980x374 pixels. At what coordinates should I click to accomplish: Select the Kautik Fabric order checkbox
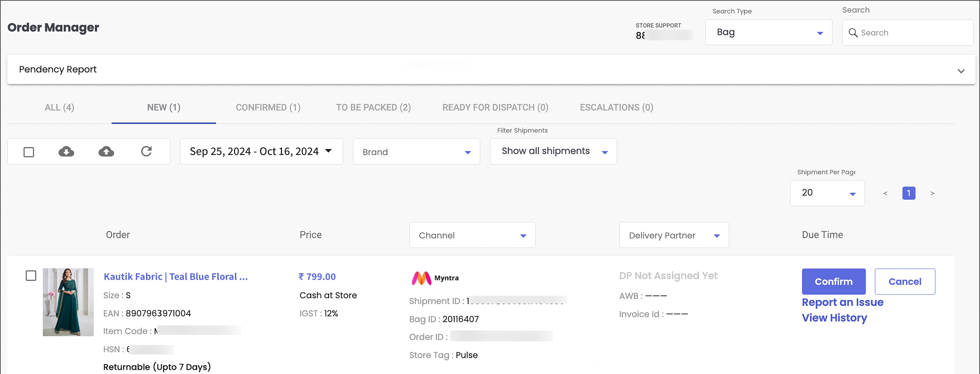[x=31, y=276]
